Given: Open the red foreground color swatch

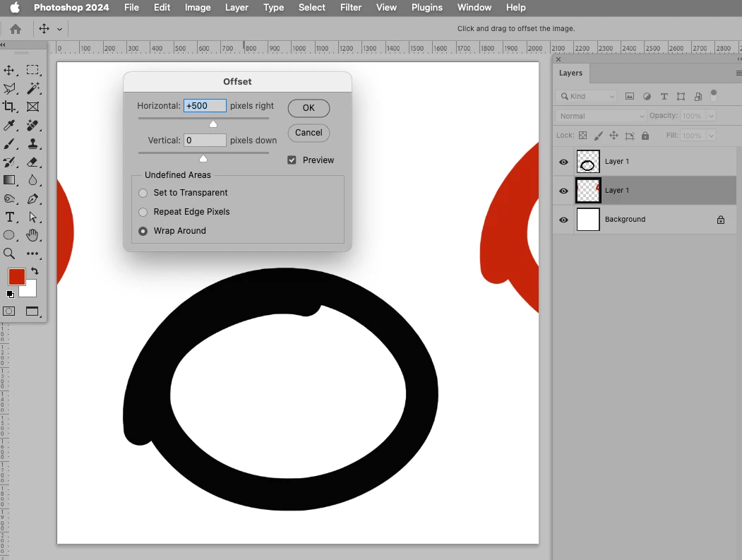Looking at the screenshot, I should 16,277.
